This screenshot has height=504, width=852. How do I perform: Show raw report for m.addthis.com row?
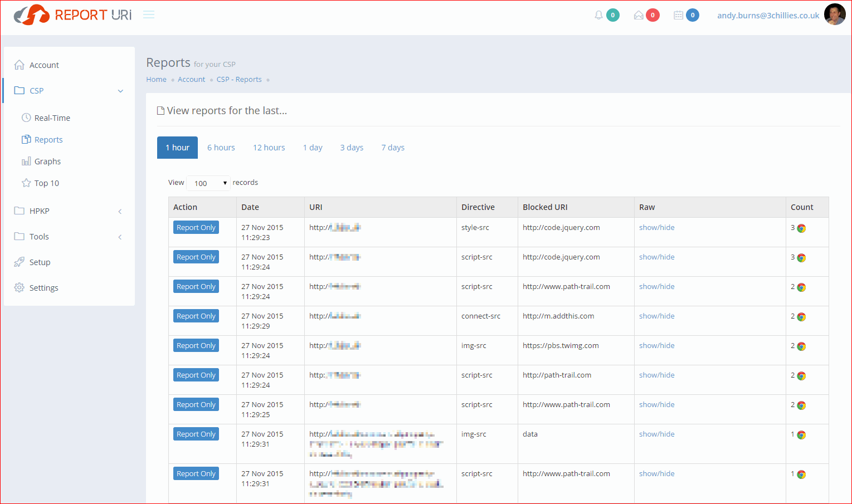(656, 316)
